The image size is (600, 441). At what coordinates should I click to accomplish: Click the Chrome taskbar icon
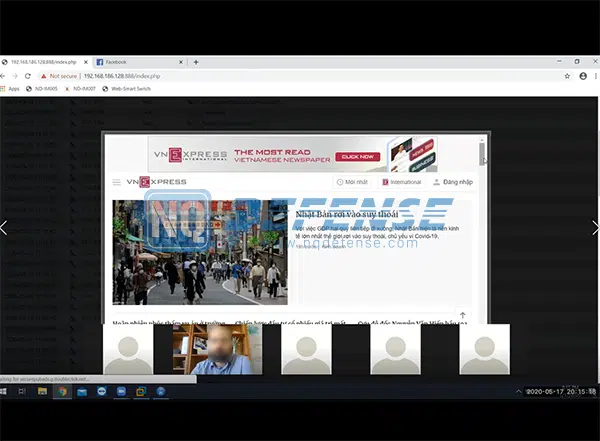coord(62,391)
